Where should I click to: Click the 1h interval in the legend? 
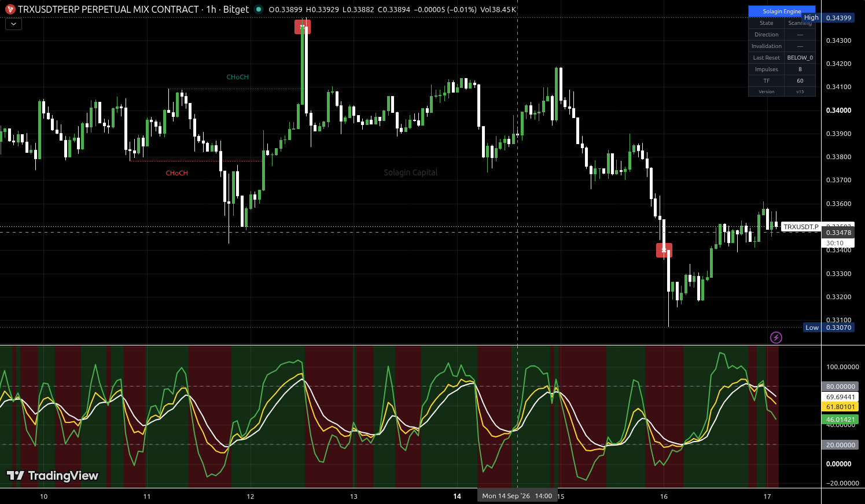click(211, 9)
